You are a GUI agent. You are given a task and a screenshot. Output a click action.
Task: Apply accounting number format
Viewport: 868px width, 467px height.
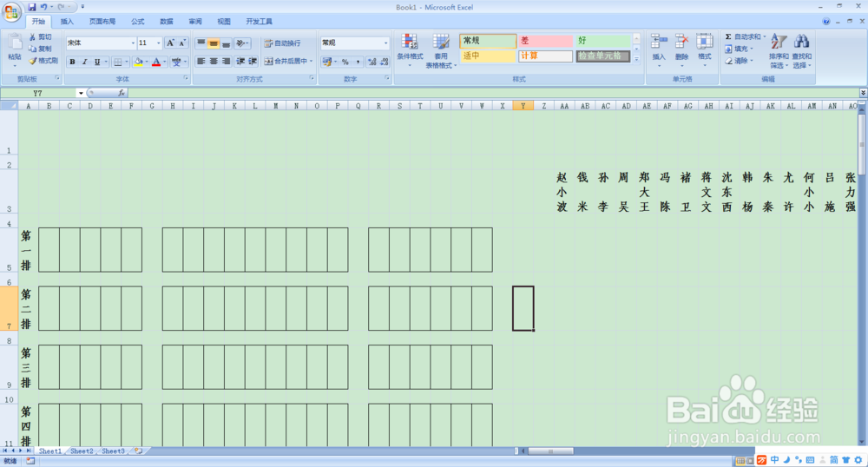[x=326, y=62]
